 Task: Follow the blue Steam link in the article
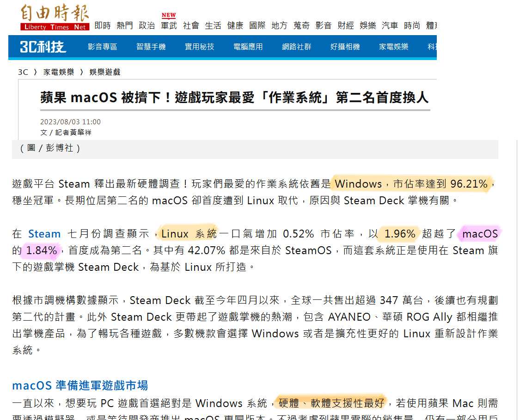(x=44, y=234)
